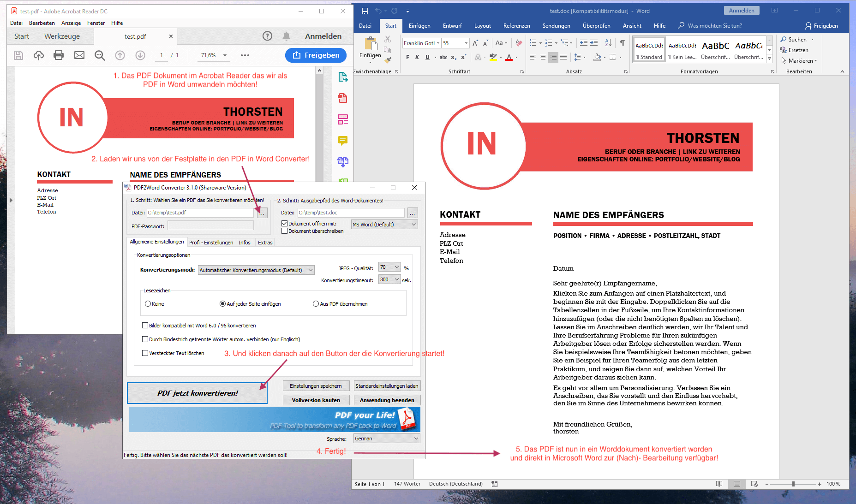Click the save icon in Acrobat toolbar
Viewport: 856px width, 504px height.
pos(18,55)
